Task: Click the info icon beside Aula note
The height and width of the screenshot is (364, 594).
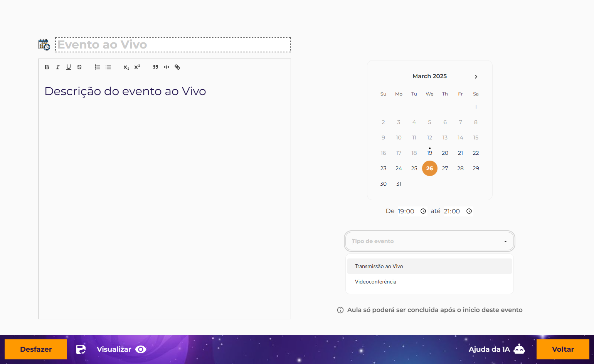Action: coord(340,310)
